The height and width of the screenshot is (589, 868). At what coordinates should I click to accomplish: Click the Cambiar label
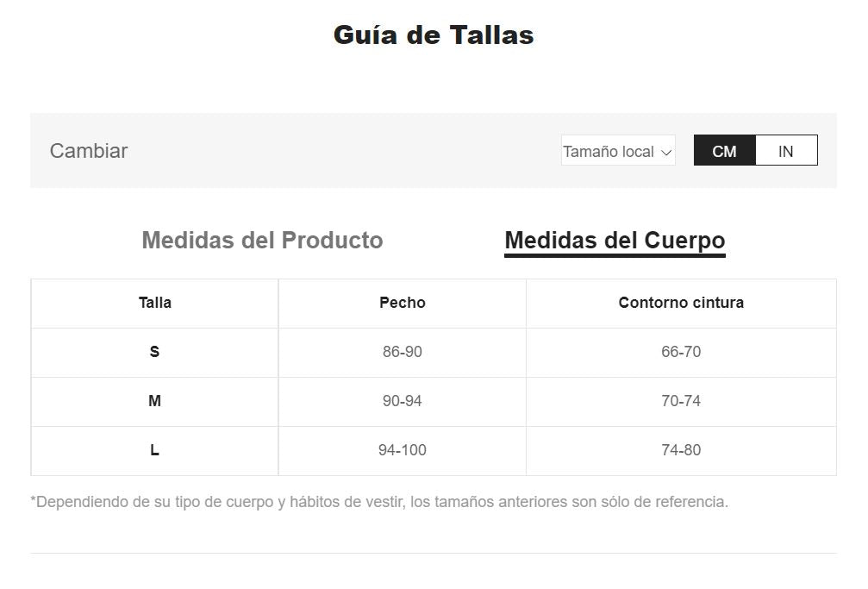tap(89, 151)
